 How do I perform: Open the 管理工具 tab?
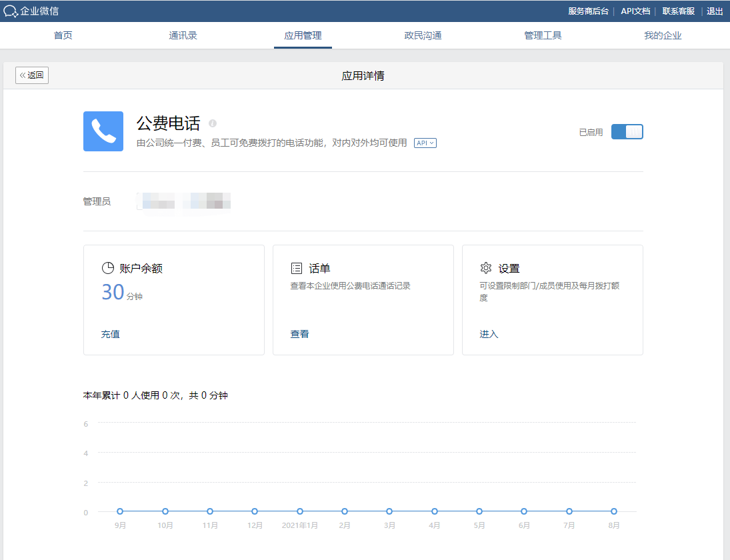tap(543, 35)
